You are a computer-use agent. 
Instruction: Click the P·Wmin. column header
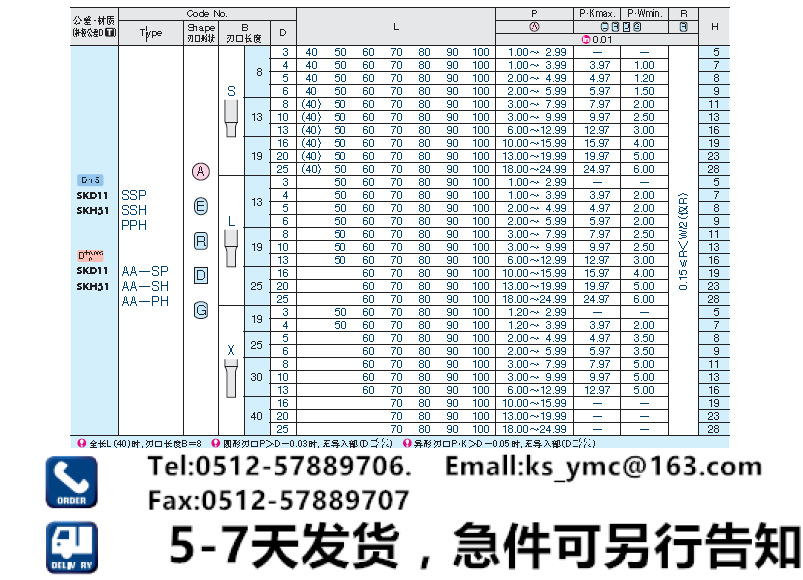645,14
